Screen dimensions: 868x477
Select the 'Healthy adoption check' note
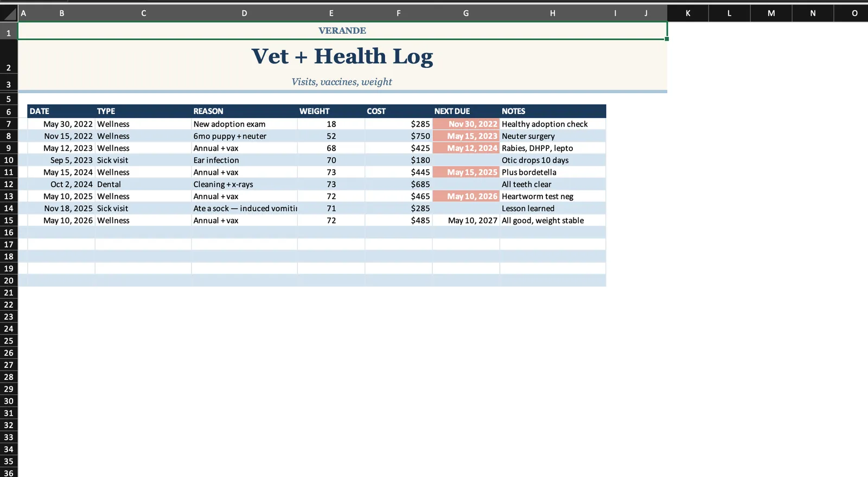pos(553,124)
